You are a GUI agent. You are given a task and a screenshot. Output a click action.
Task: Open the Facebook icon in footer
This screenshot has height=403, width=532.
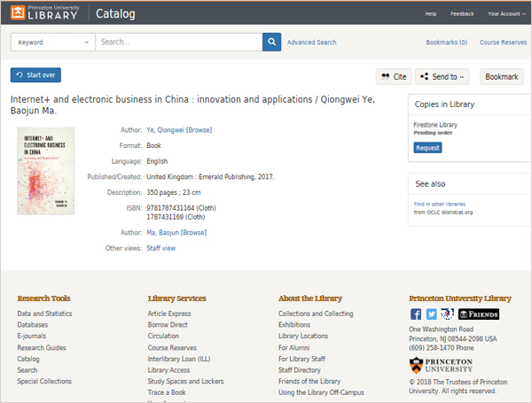coord(416,314)
